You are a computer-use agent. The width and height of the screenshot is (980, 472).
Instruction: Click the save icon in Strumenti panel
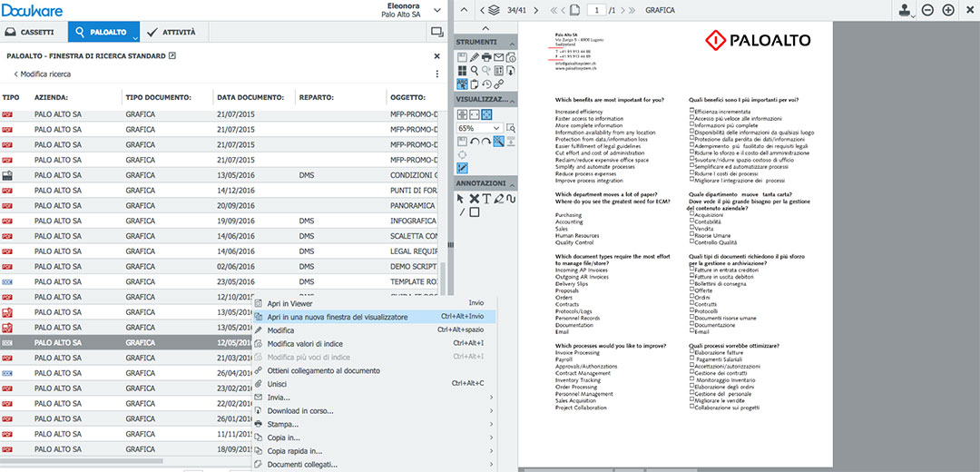pos(462,57)
